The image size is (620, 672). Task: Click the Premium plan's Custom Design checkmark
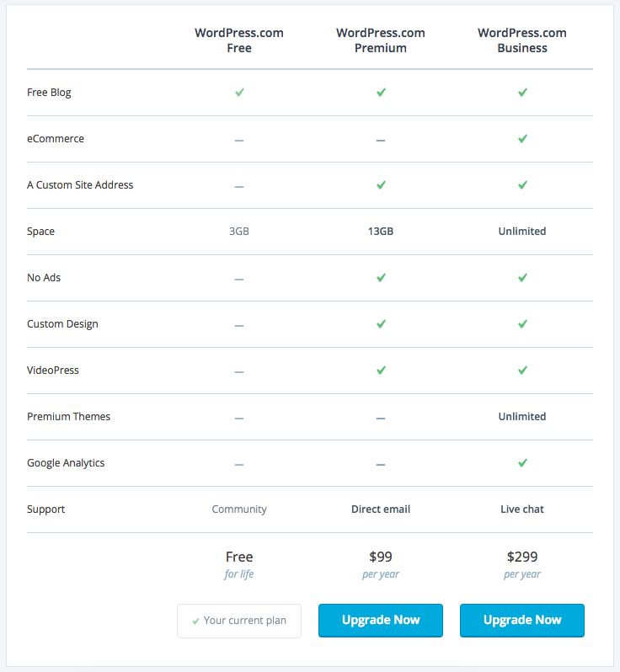click(x=381, y=323)
